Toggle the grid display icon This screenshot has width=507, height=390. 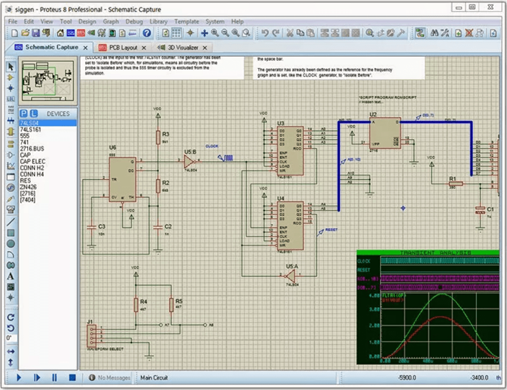point(176,33)
